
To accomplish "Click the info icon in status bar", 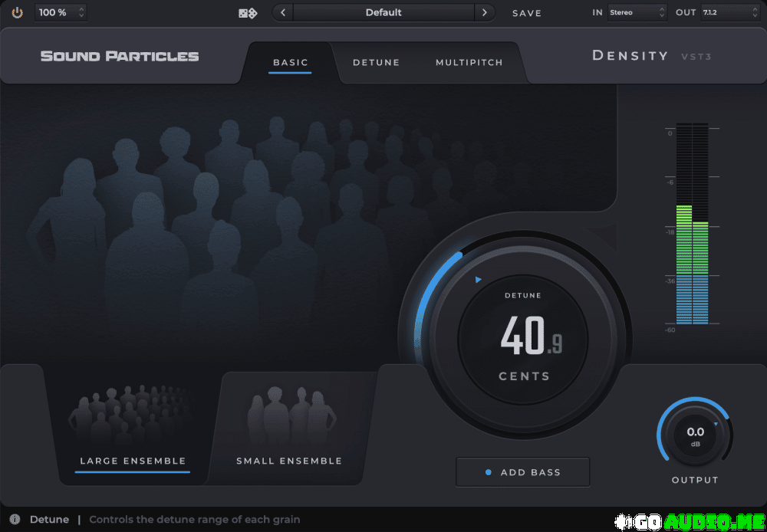I will [15, 519].
